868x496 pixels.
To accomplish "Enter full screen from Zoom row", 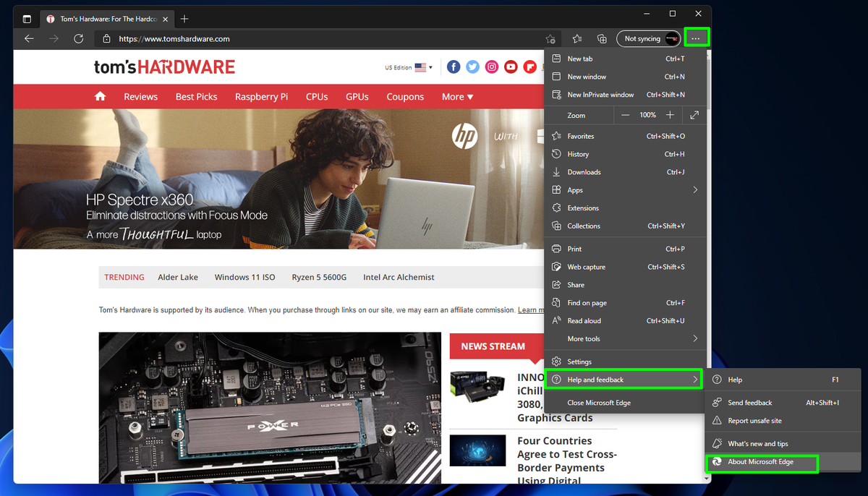I will [x=694, y=115].
